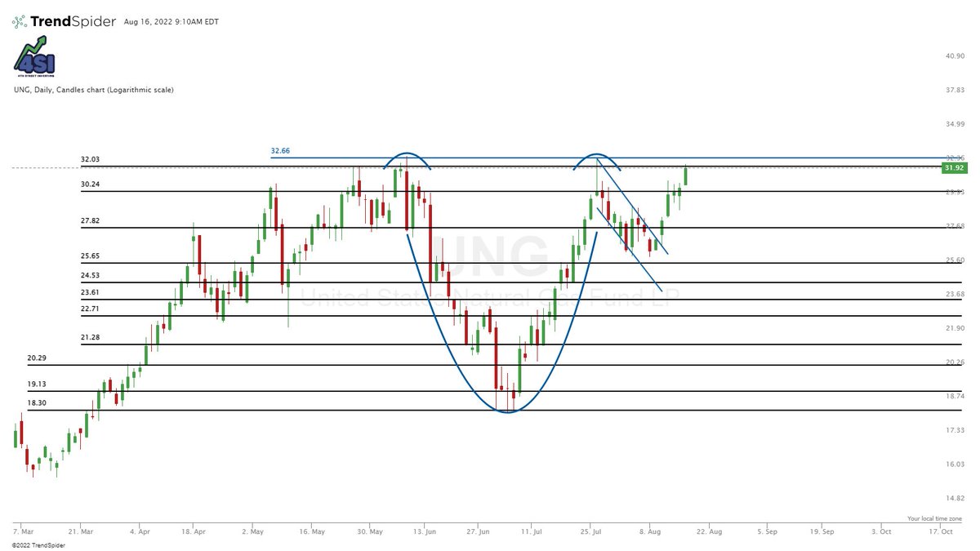Click the 37.83 price axis value
Screen dimensions: 980x551
[955, 91]
